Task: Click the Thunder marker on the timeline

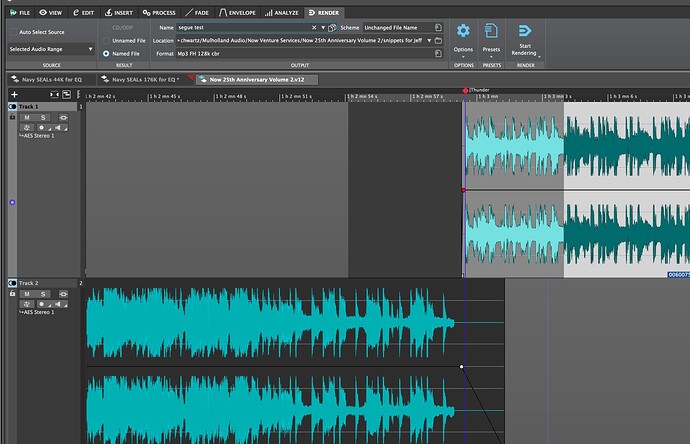Action: (465, 90)
